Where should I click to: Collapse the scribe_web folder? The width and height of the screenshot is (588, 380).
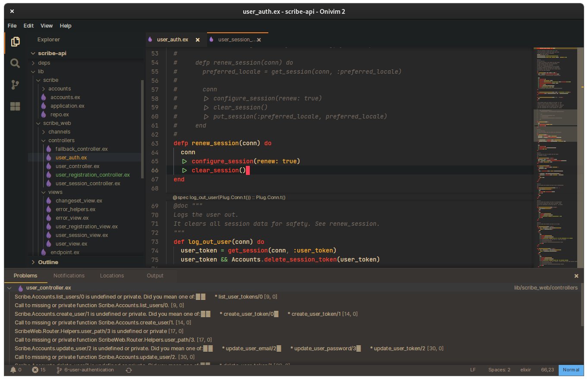click(x=38, y=123)
